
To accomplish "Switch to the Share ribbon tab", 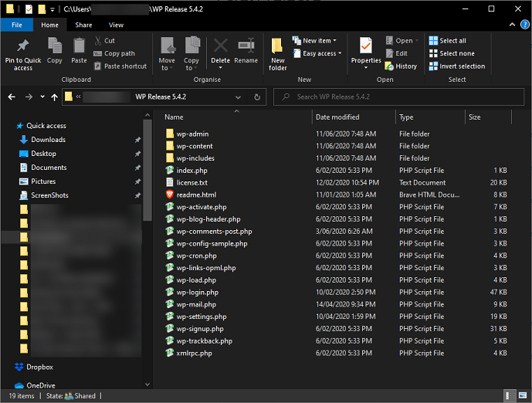I will 83,25.
